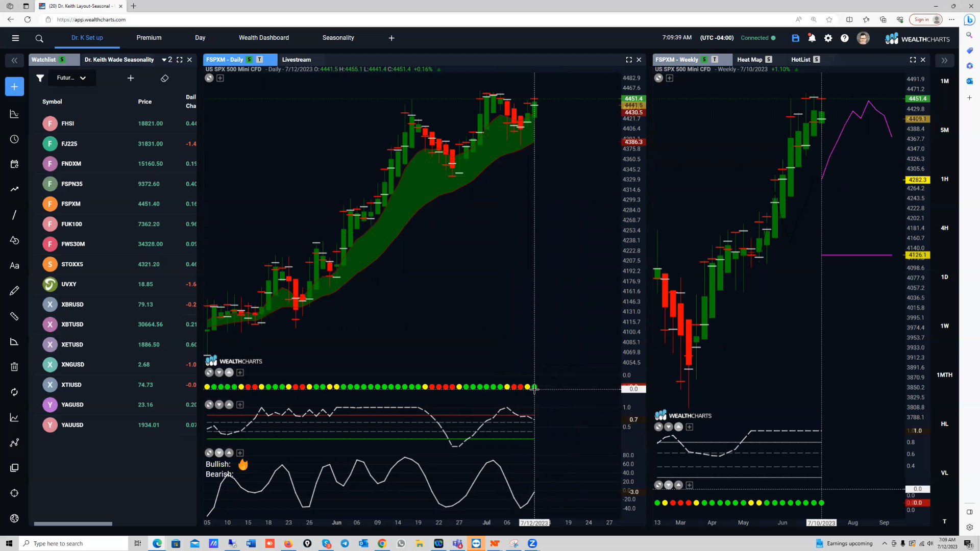This screenshot has width=980, height=551.
Task: Open the help question mark
Action: point(845,38)
